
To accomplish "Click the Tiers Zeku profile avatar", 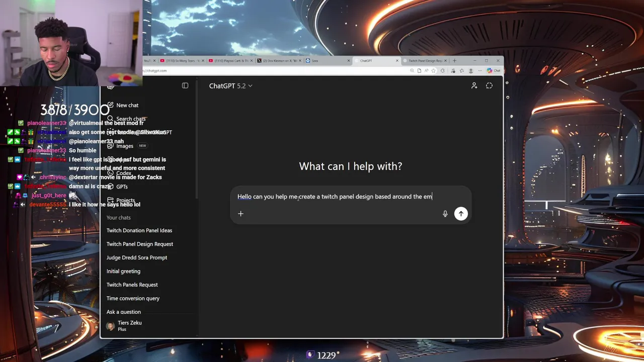I will (111, 326).
